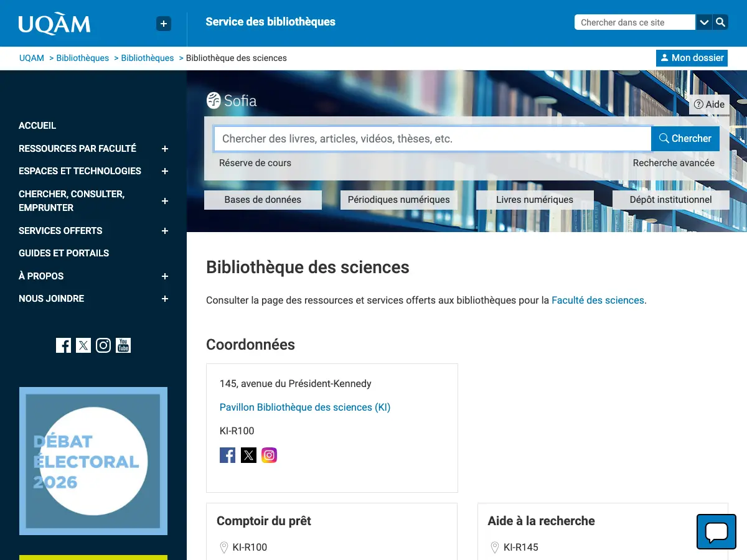
Task: Click the header magnifier search icon
Action: pyautogui.click(x=720, y=22)
